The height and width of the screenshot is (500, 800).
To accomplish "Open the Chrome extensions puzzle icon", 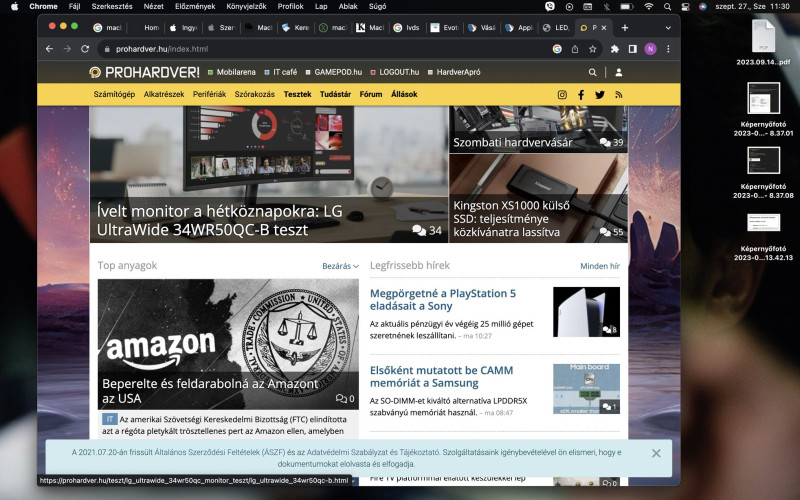I will coord(615,49).
